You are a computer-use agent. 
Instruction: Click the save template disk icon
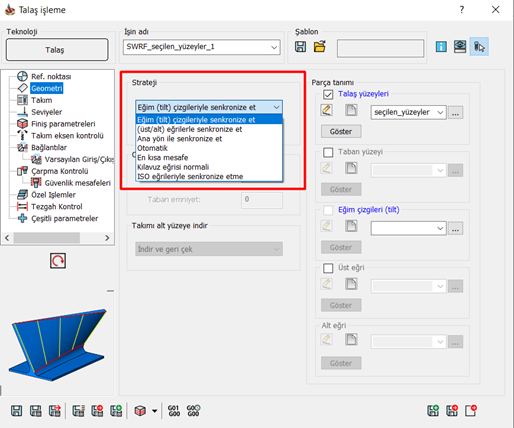coord(300,46)
